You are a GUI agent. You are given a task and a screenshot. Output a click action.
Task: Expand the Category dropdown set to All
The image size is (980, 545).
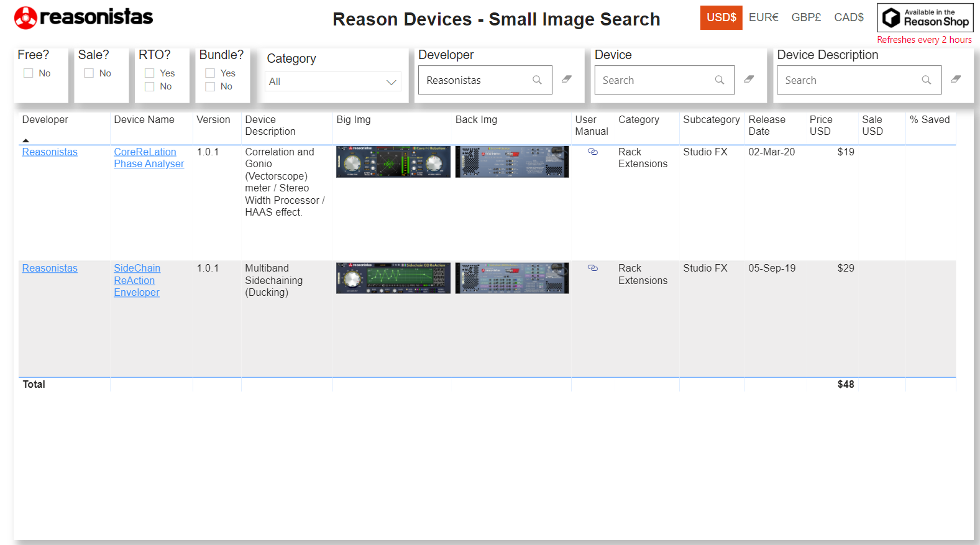(333, 81)
